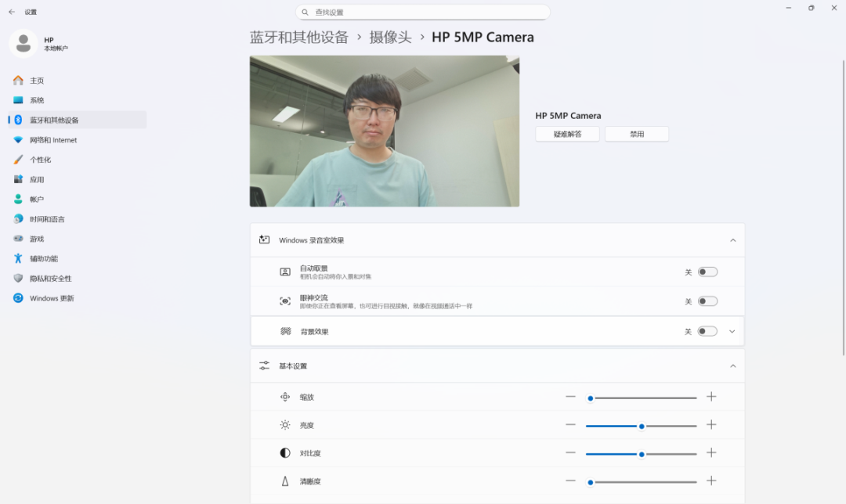Click the 亮度 sun icon

[x=285, y=425]
